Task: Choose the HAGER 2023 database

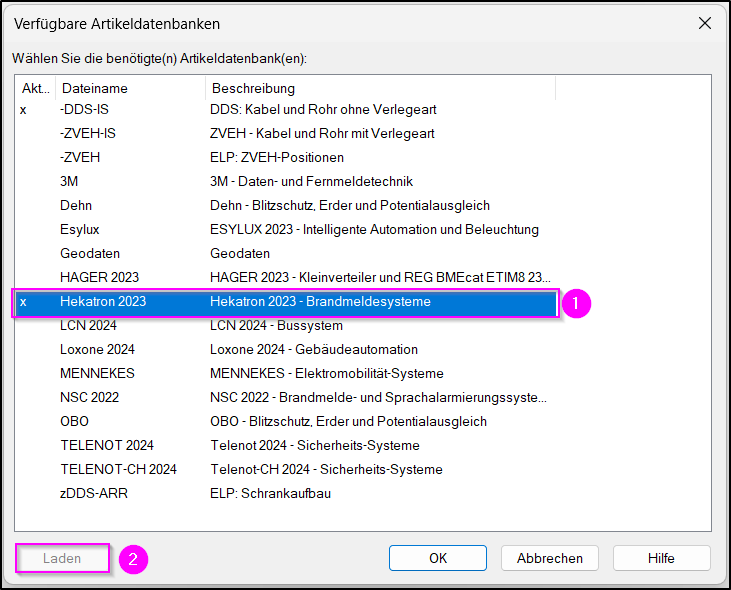Action: click(x=286, y=277)
